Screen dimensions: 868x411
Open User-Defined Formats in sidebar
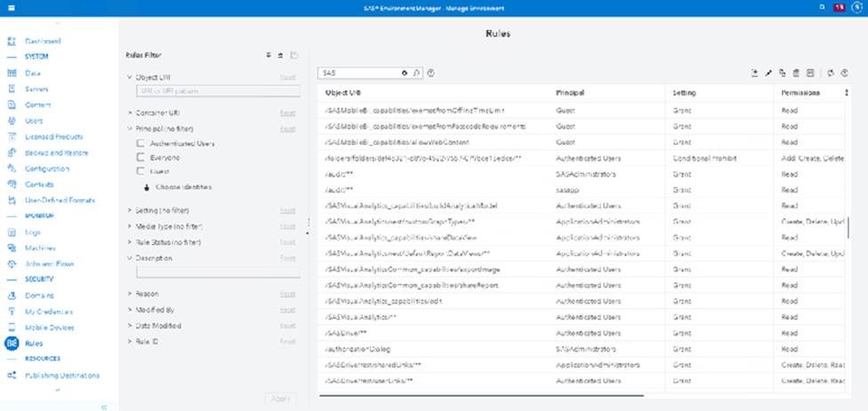click(x=60, y=200)
